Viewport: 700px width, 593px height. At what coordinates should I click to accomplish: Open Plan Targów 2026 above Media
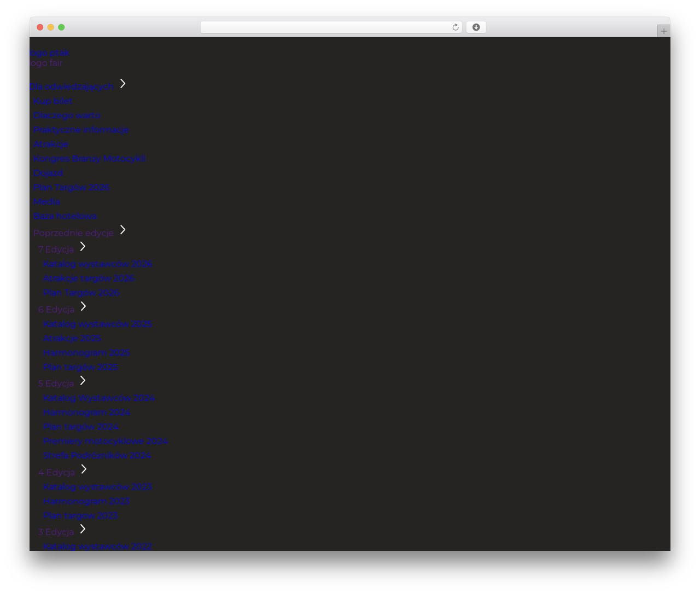click(x=72, y=187)
